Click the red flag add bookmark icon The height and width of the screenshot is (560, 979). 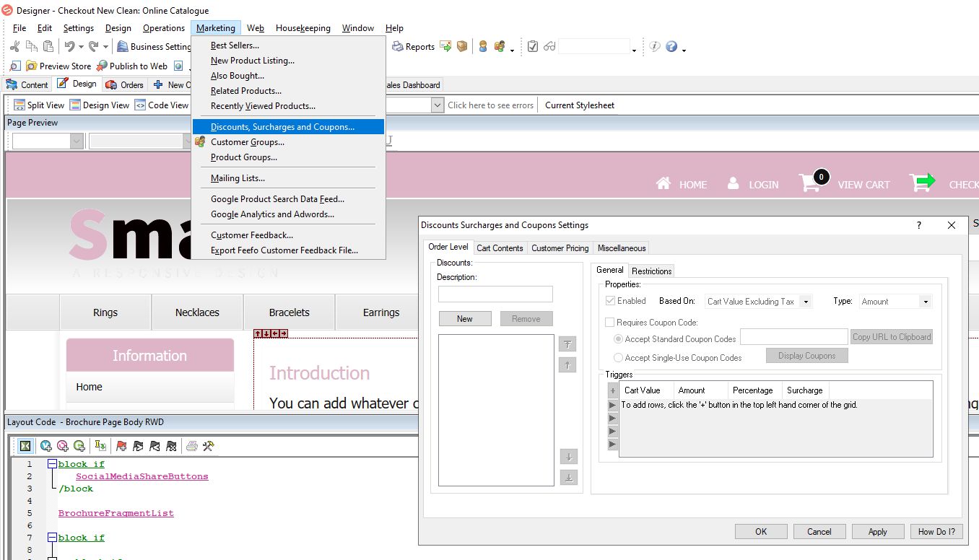pyautogui.click(x=121, y=446)
